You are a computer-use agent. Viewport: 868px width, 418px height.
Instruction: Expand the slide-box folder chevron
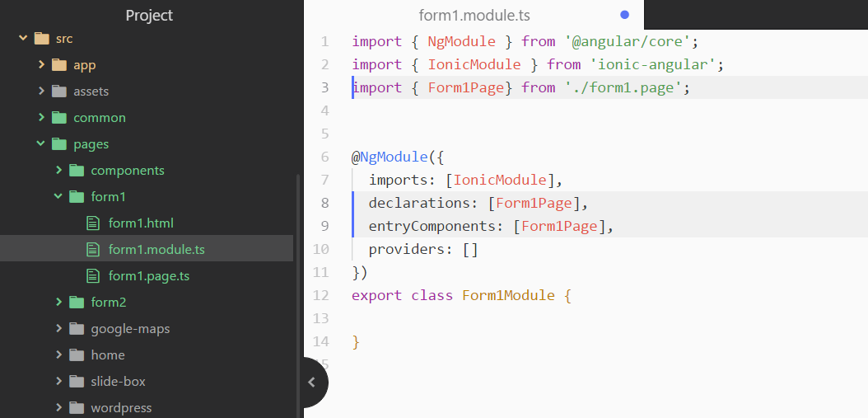(x=58, y=381)
